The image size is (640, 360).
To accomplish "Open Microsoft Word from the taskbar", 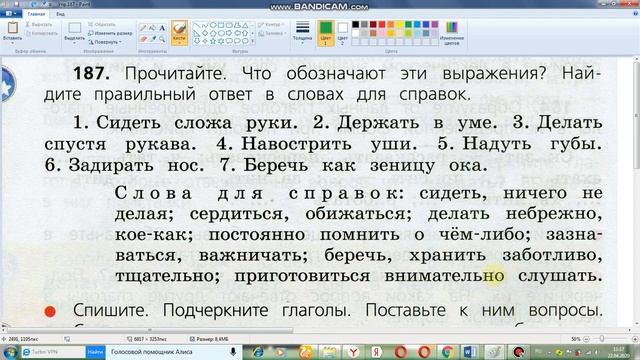I will (469, 352).
